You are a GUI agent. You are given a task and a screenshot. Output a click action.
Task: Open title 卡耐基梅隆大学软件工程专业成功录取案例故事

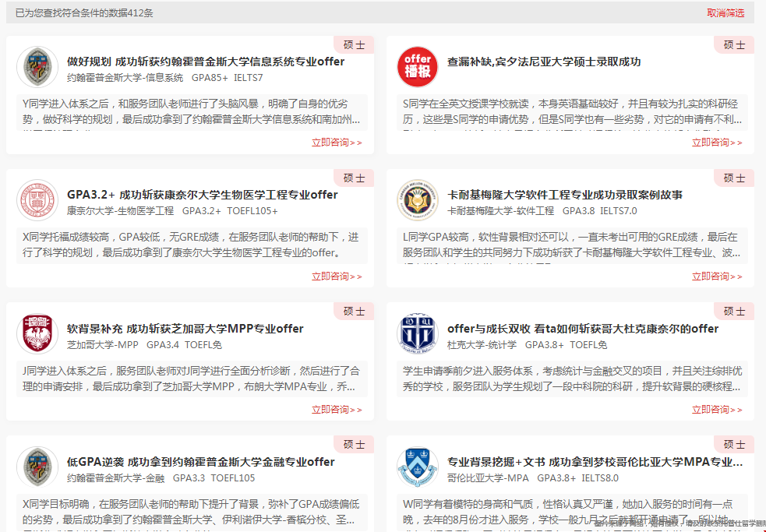(x=565, y=195)
